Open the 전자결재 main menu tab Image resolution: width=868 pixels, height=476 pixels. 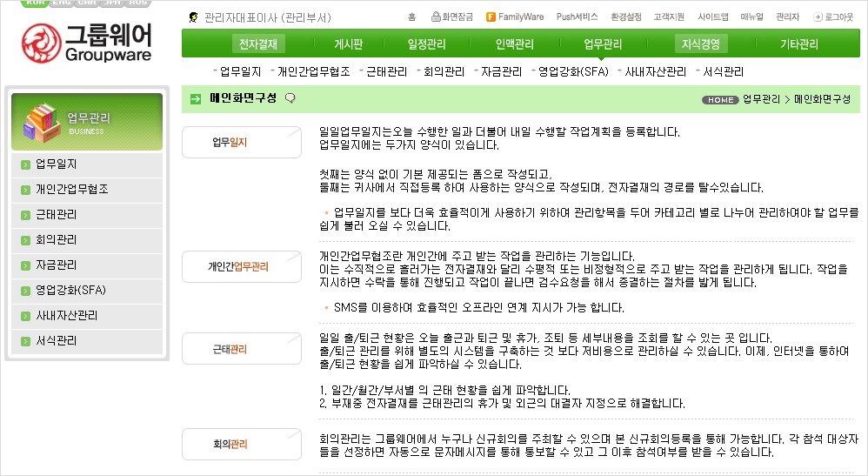click(257, 44)
